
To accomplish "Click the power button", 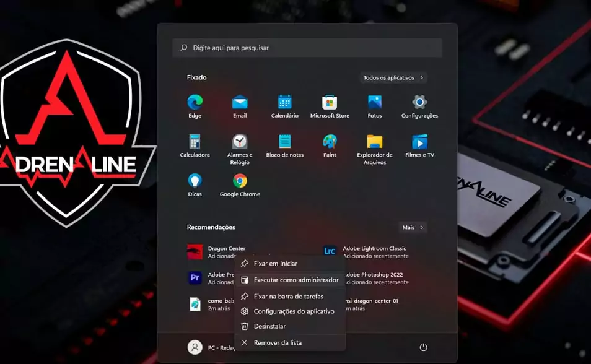I will pos(423,347).
